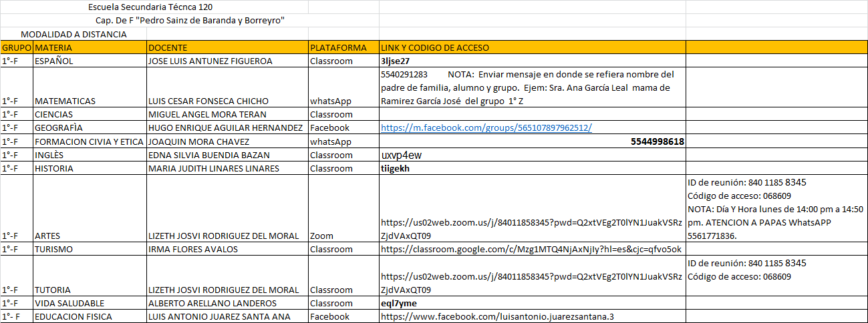
Task: Select the MATEMATICAS subject cell
Action: tap(90, 87)
